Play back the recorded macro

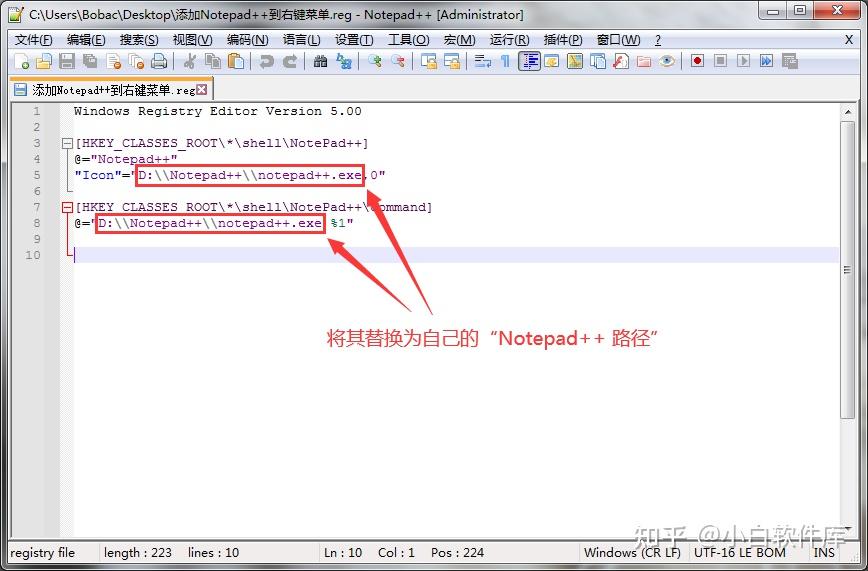pyautogui.click(x=743, y=61)
